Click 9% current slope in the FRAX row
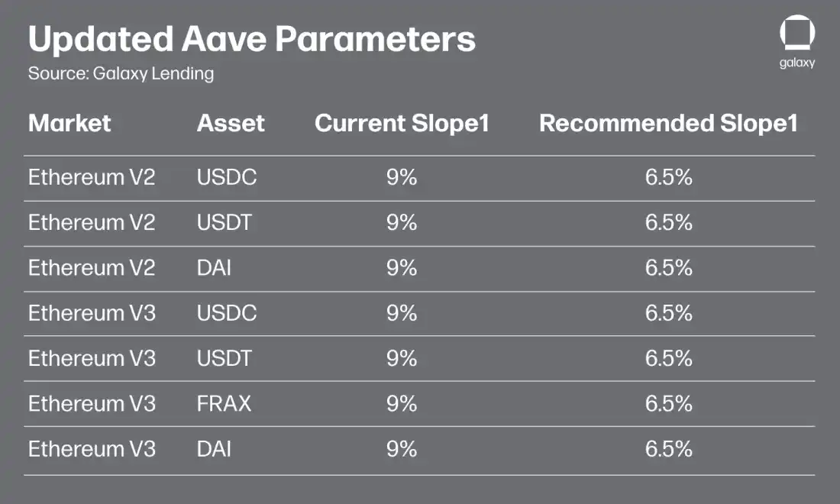The height and width of the screenshot is (504, 840). [402, 403]
